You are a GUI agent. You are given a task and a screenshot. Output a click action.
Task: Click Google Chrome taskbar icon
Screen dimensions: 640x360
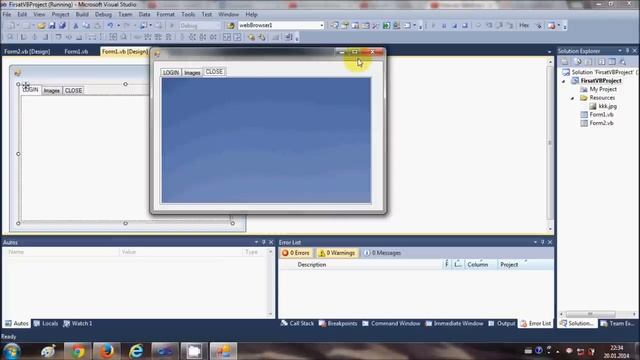[77, 351]
